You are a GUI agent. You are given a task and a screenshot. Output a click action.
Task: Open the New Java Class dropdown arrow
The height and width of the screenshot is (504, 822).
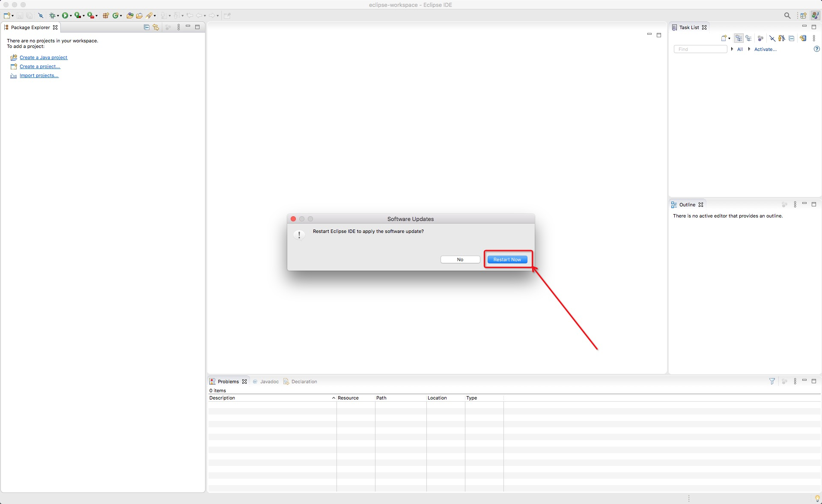tap(121, 16)
